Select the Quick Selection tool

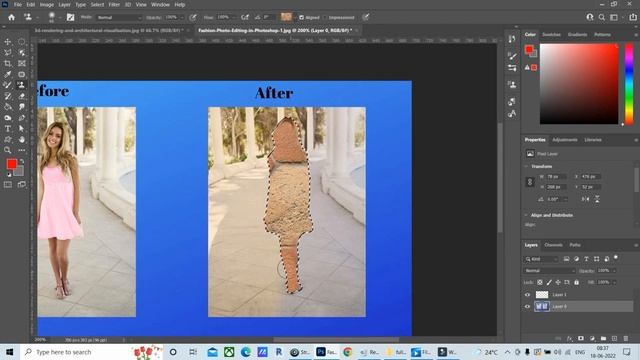[22, 52]
